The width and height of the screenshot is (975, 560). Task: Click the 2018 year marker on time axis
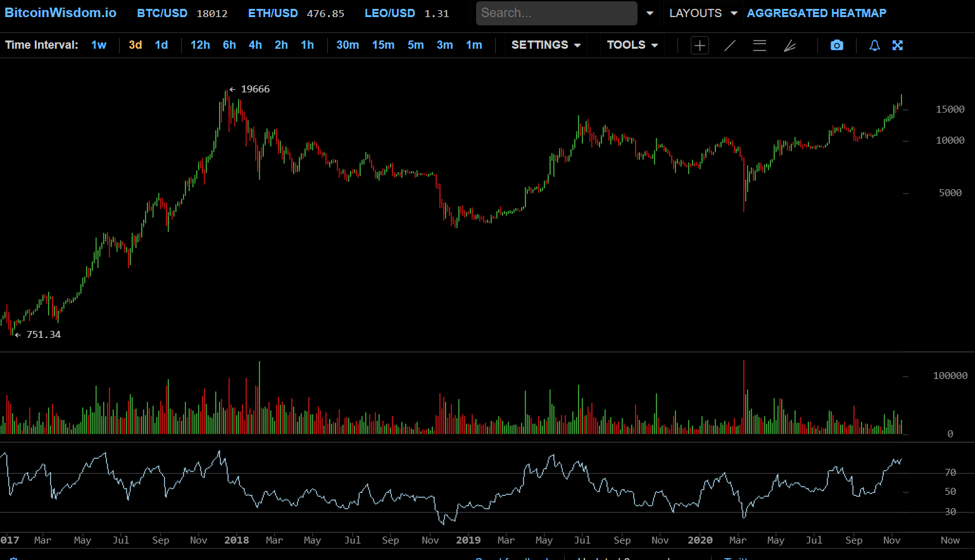[237, 540]
